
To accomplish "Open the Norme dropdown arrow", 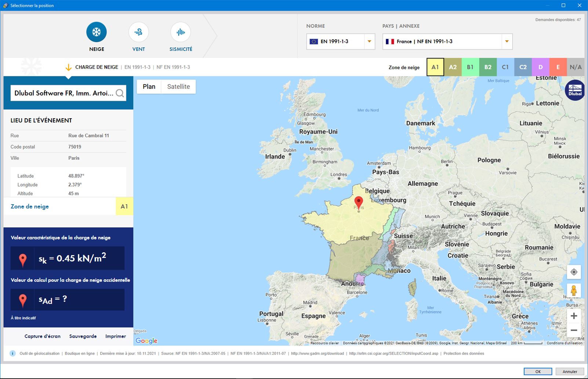I will (369, 41).
